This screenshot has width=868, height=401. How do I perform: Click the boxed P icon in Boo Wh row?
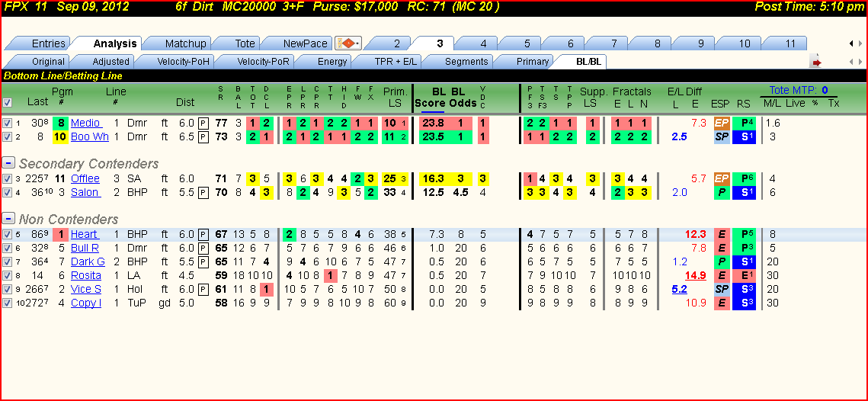pos(203,136)
